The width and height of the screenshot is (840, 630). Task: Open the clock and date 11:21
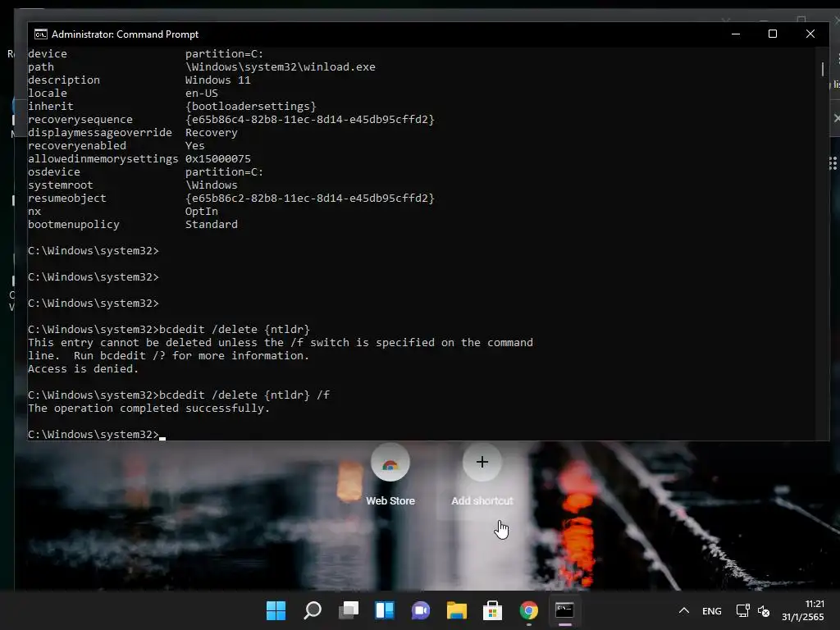point(802,610)
